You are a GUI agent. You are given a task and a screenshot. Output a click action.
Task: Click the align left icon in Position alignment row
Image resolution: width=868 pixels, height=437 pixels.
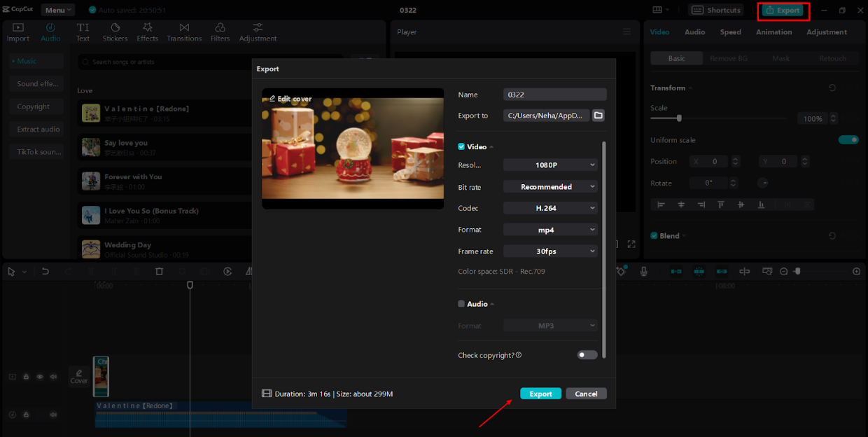coord(661,204)
